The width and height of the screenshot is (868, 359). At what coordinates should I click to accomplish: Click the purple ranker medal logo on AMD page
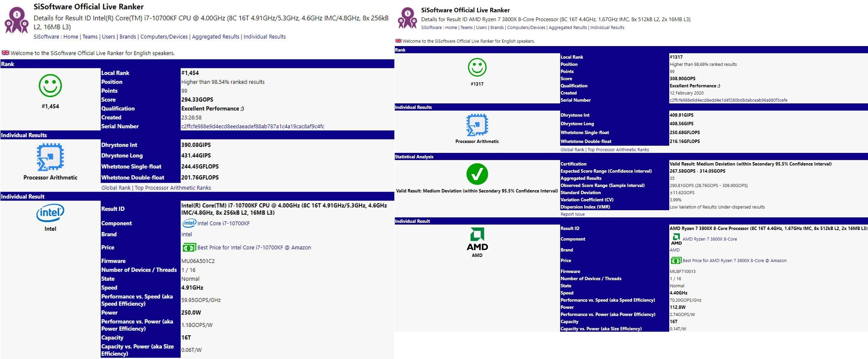[407, 18]
